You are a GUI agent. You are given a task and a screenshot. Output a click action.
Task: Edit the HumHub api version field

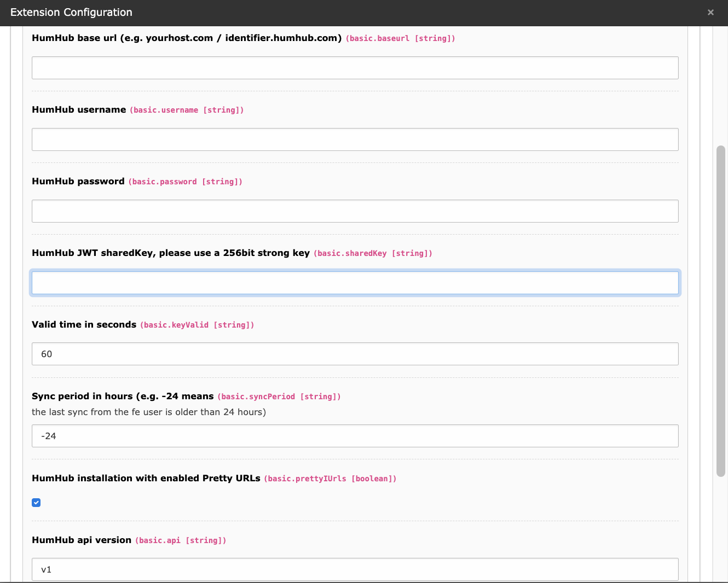coord(355,569)
